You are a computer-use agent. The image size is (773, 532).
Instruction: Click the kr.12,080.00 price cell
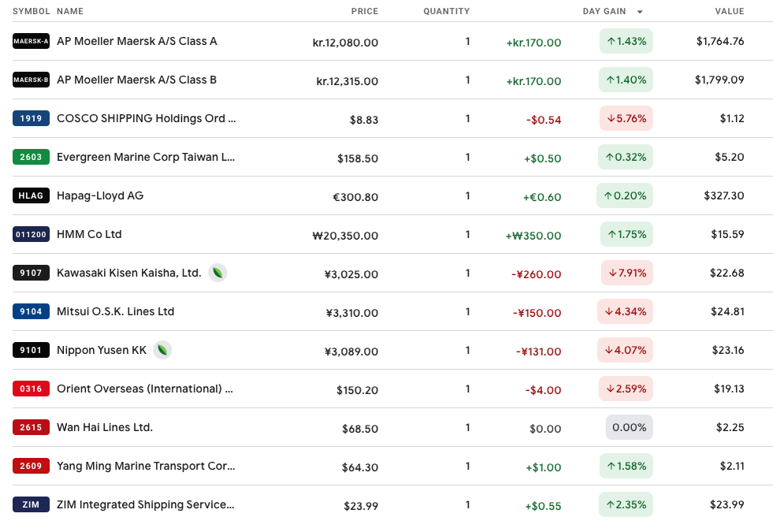pos(345,43)
